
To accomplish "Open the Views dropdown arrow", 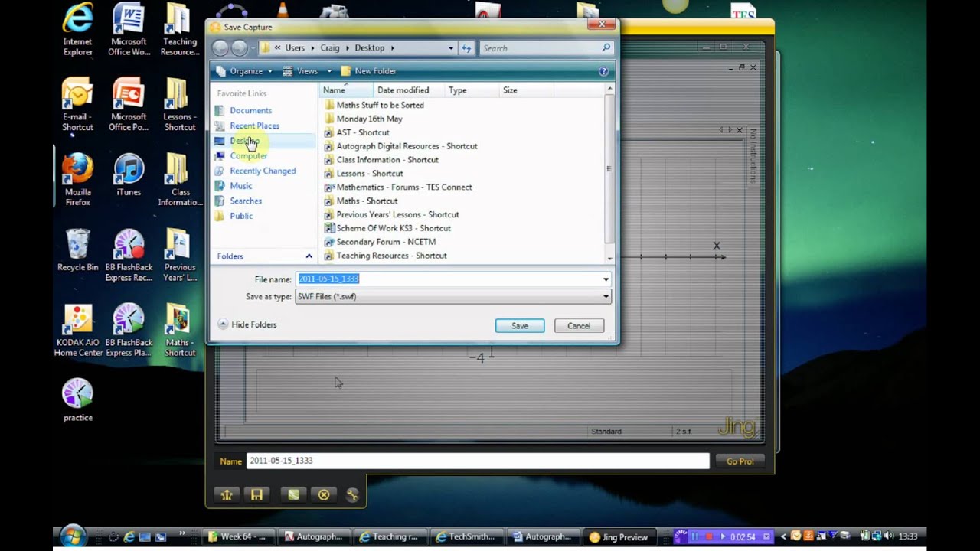I will (329, 71).
